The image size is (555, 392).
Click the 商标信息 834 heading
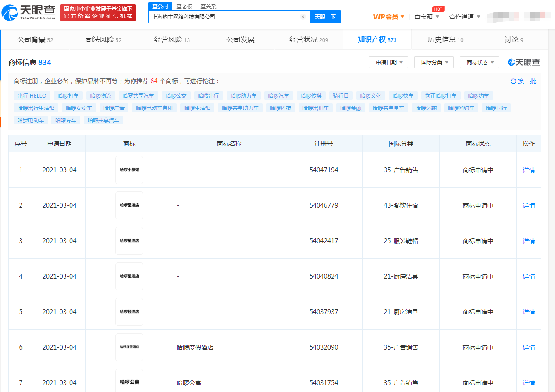tap(30, 62)
